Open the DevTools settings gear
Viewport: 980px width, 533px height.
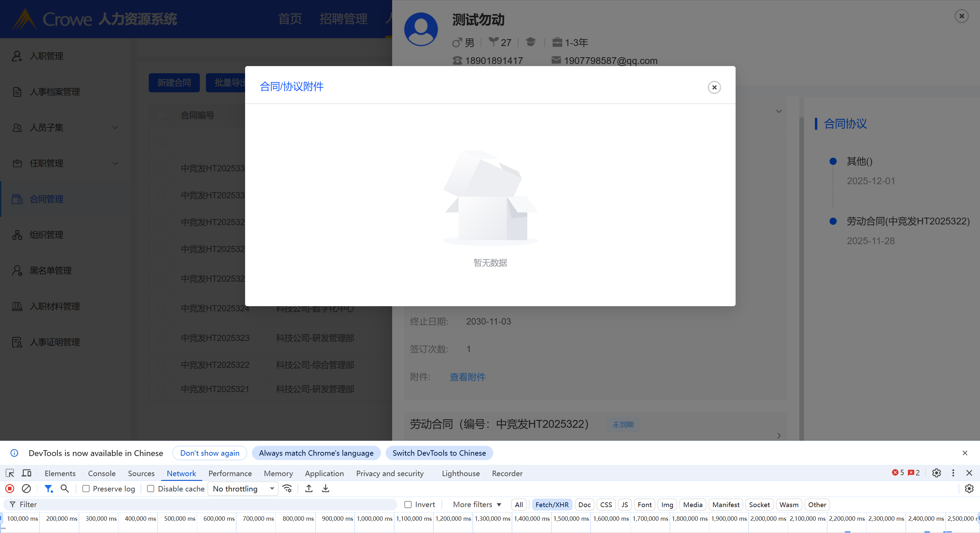point(936,473)
